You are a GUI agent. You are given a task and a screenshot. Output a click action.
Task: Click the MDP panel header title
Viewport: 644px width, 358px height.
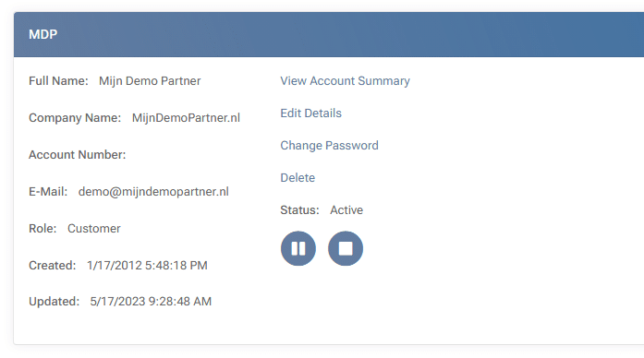(x=43, y=34)
